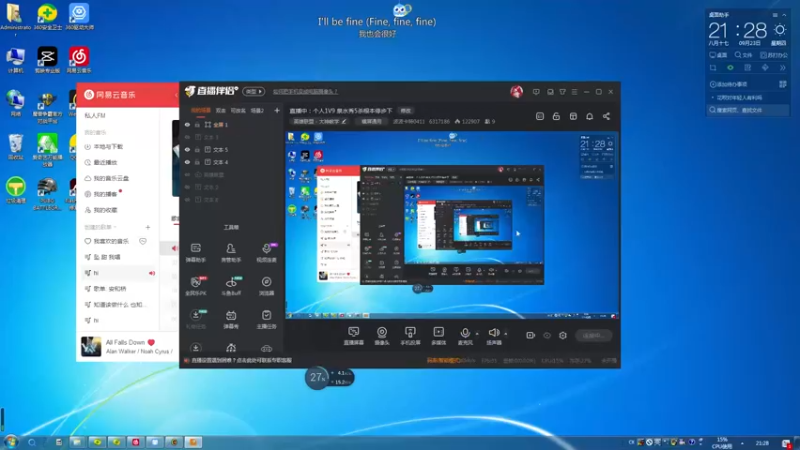Show the hidden 文本 2 layer
The width and height of the screenshot is (800, 450).
[x=187, y=187]
